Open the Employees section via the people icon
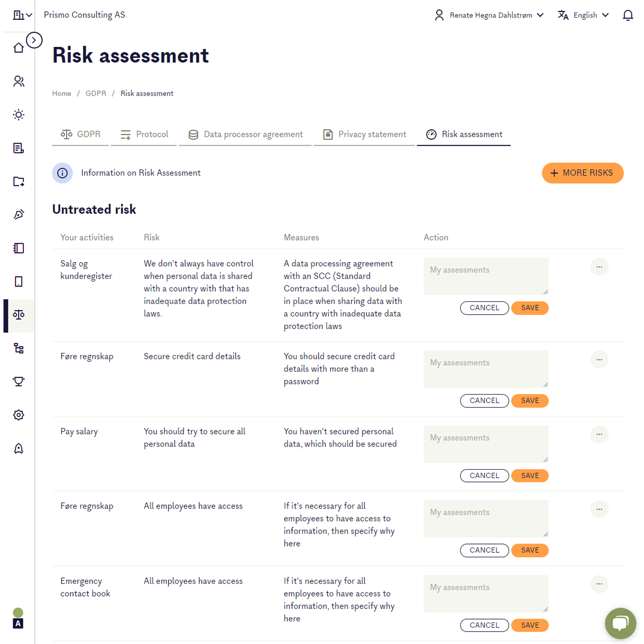 (x=18, y=81)
